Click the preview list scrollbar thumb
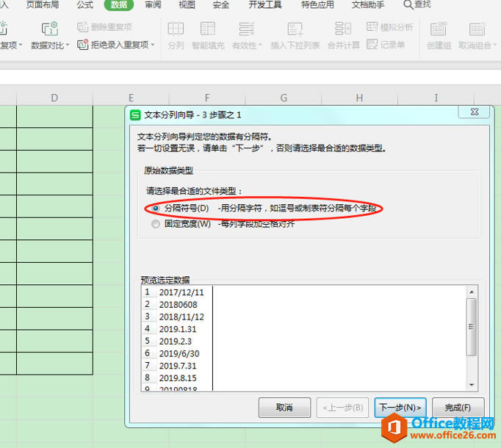The width and height of the screenshot is (501, 448). 472,327
